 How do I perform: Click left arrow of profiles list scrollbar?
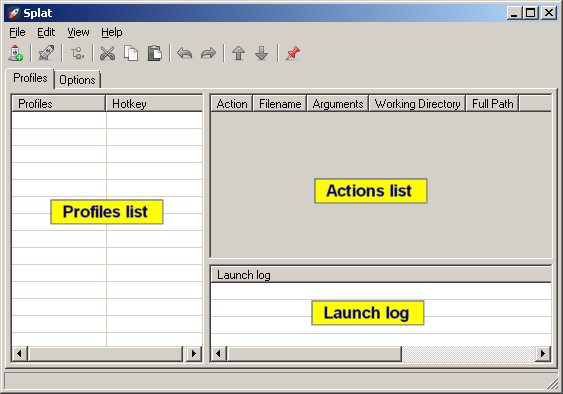20,354
